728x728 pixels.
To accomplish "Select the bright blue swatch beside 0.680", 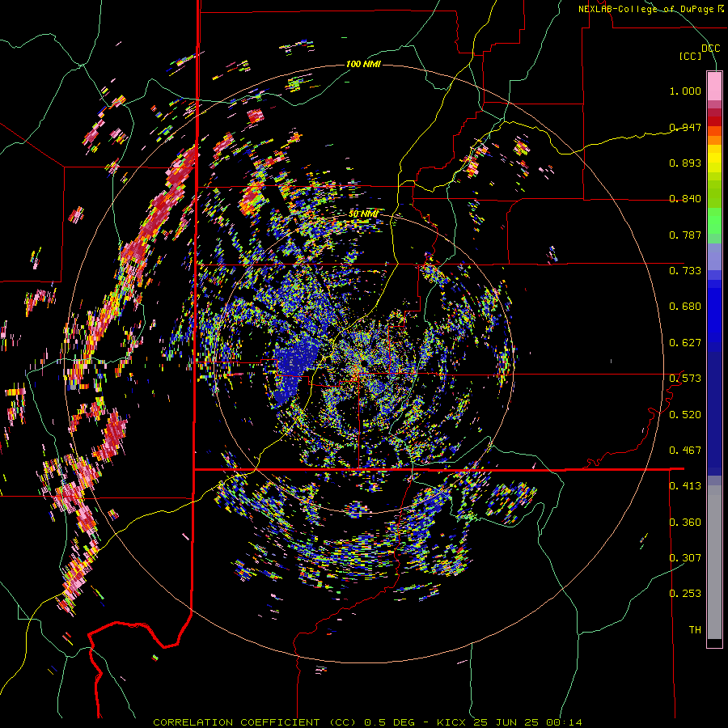I will pos(714,311).
